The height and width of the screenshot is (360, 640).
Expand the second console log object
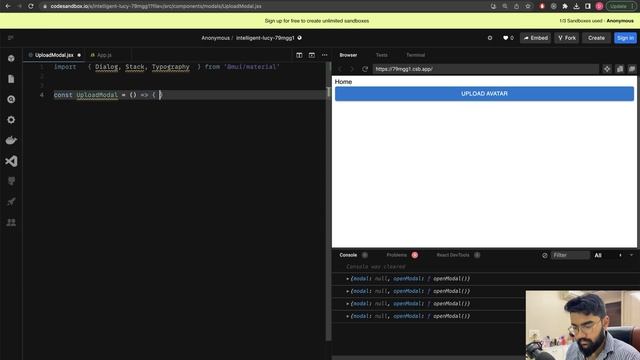coord(347,291)
